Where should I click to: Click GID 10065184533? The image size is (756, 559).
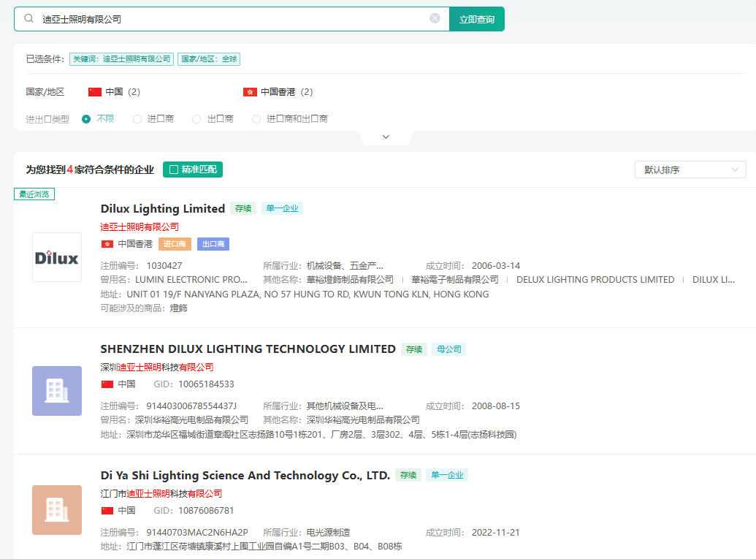coord(206,384)
